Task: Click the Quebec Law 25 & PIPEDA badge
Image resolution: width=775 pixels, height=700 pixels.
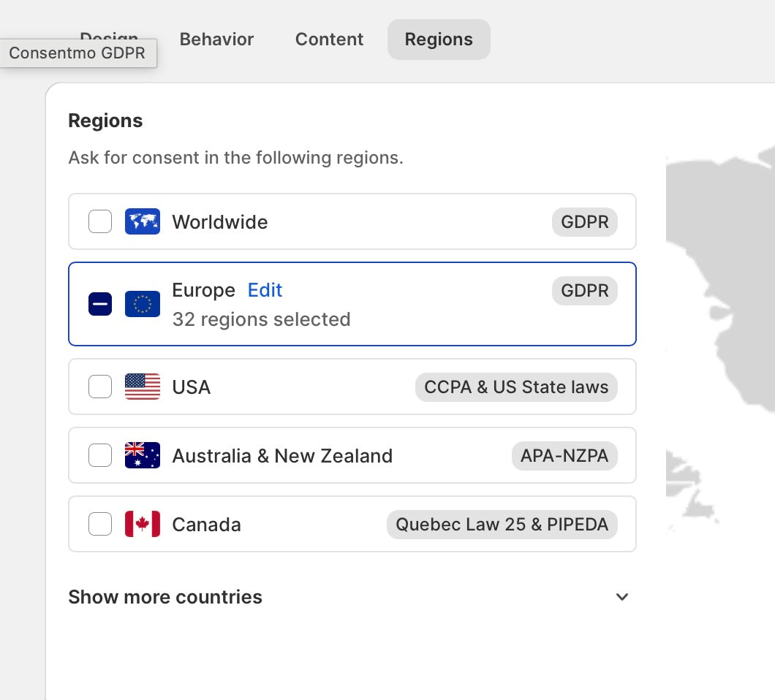Action: [x=502, y=524]
